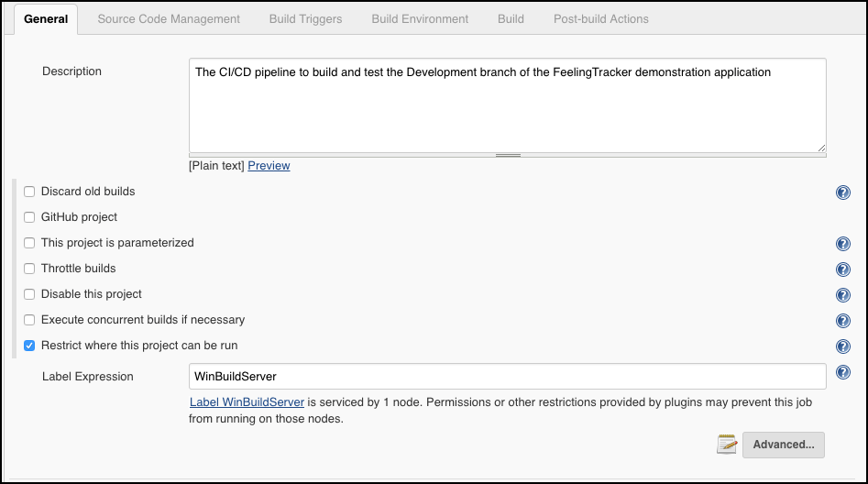Tick the GitHub project checkbox
Screen dimensions: 868x484
pos(29,217)
